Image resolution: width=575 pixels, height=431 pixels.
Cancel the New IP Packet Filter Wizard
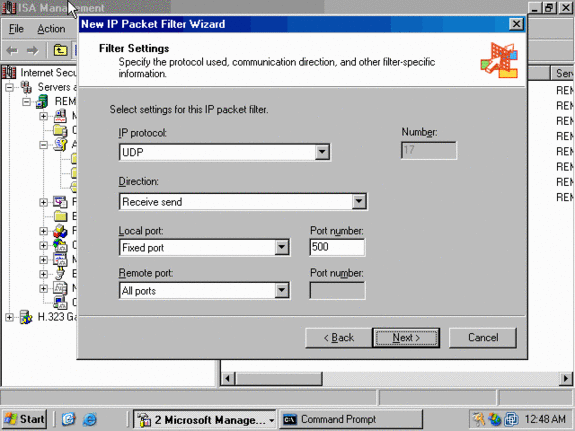[x=483, y=337]
